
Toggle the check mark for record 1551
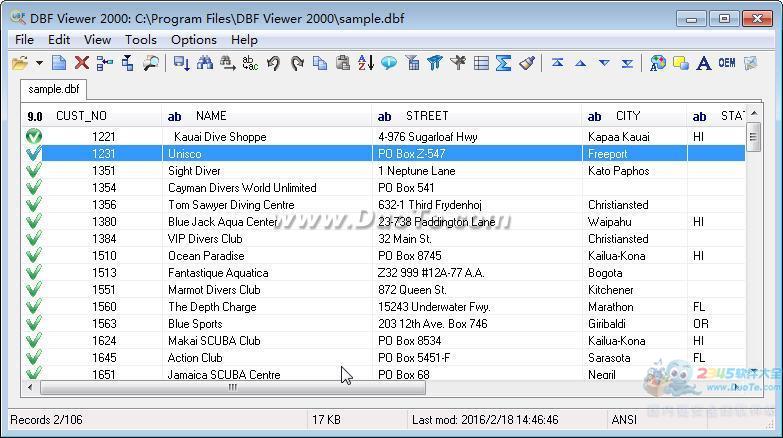33,289
